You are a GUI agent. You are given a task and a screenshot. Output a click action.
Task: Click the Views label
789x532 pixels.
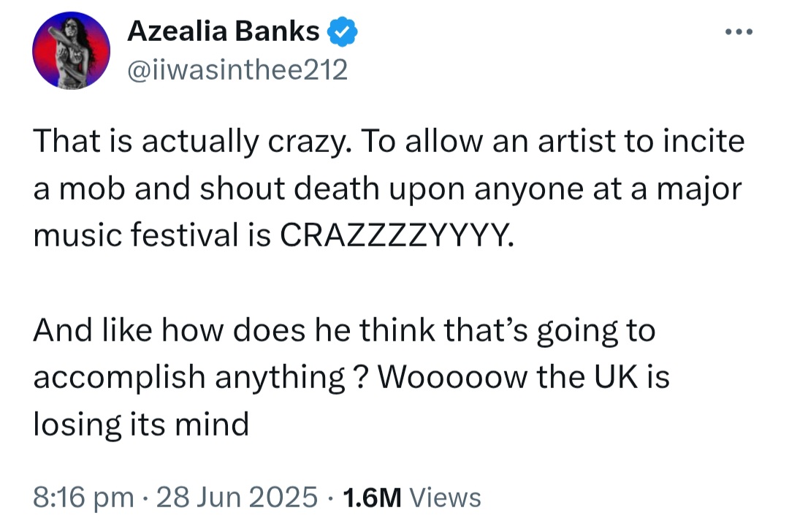445,498
